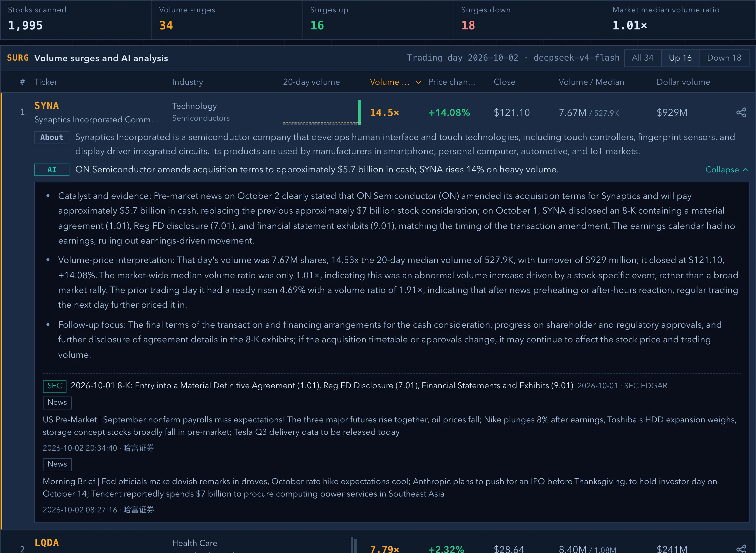Select the Trading day 2026-10-02 label
The image size is (756, 553).
462,58
